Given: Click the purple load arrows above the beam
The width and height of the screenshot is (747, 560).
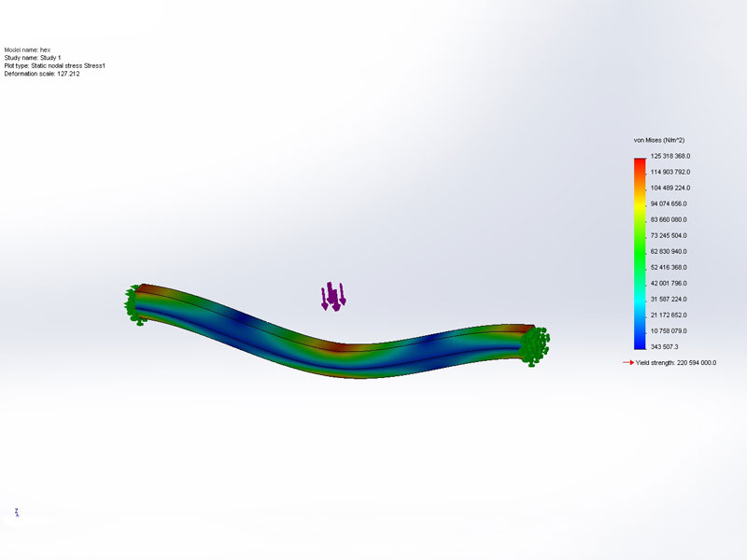Looking at the screenshot, I should 333,296.
